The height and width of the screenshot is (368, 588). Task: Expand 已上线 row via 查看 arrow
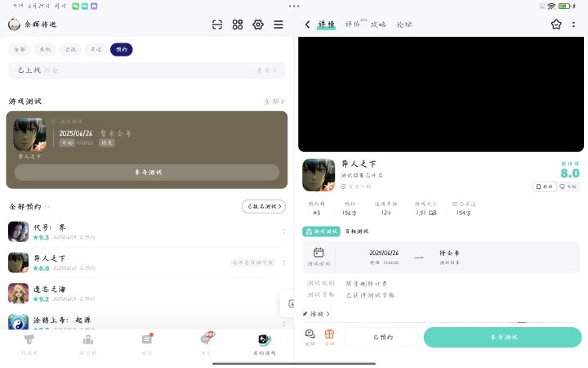click(x=266, y=70)
